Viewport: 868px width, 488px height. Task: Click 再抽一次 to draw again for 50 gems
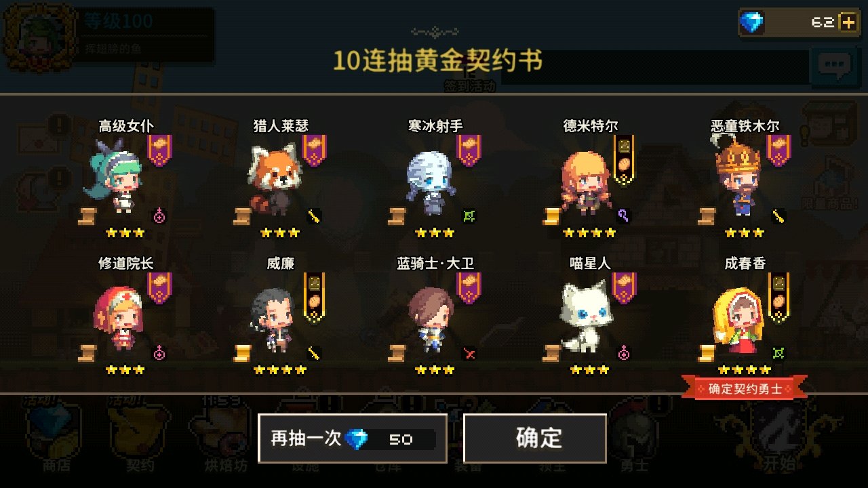pyautogui.click(x=352, y=439)
